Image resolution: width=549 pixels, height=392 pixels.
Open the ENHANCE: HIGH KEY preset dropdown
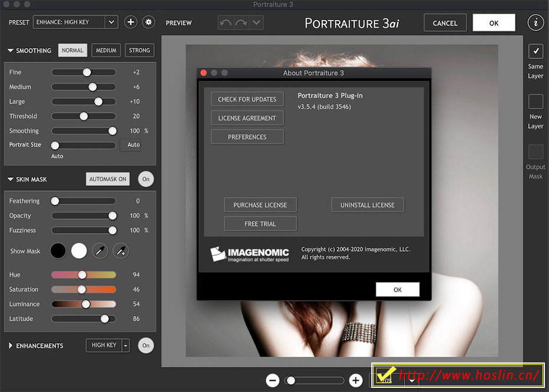click(111, 22)
